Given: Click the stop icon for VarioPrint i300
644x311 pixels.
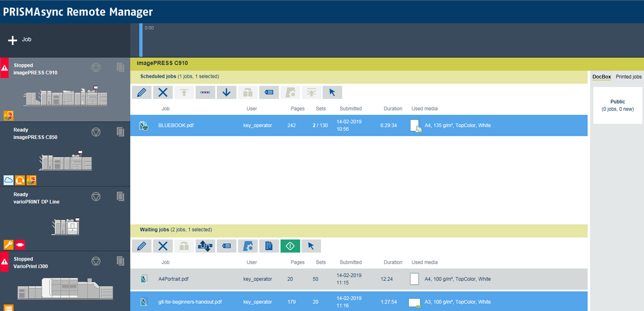Looking at the screenshot, I should click(x=96, y=261).
